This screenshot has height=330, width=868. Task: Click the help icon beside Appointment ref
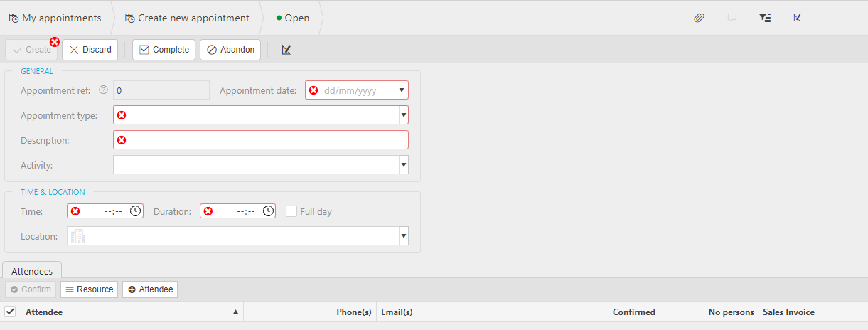(x=103, y=90)
